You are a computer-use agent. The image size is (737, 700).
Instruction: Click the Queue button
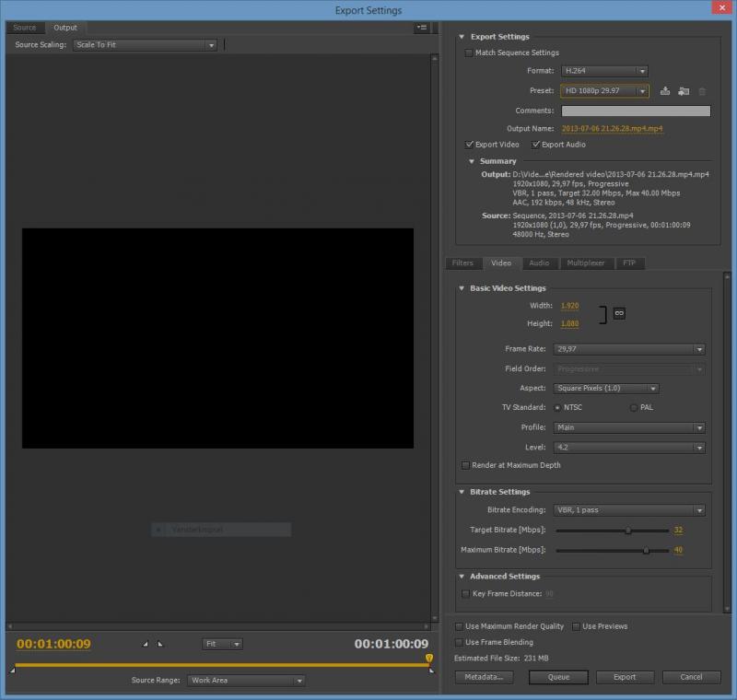(558, 677)
